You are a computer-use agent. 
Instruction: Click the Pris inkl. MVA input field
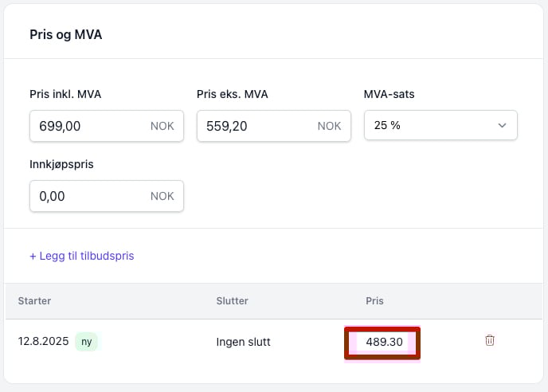(x=107, y=126)
